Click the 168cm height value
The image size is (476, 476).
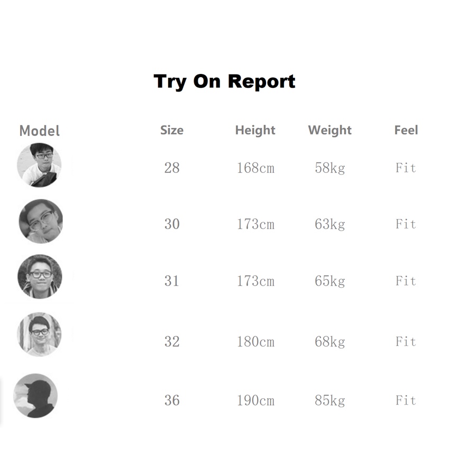pyautogui.click(x=255, y=168)
